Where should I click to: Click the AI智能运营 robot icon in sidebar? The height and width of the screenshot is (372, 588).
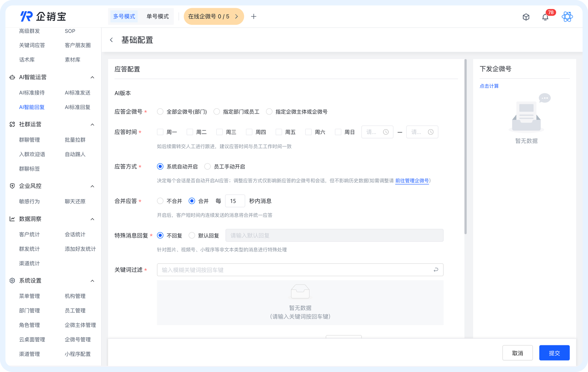(x=12, y=77)
